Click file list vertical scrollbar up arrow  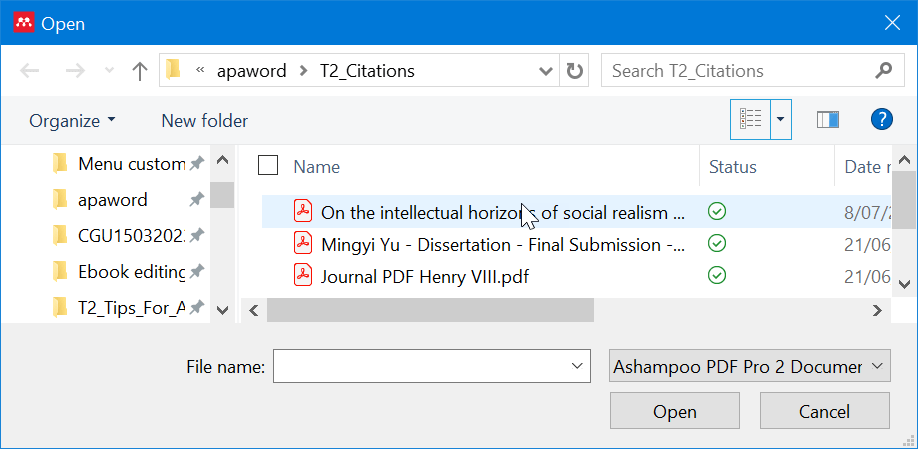904,160
